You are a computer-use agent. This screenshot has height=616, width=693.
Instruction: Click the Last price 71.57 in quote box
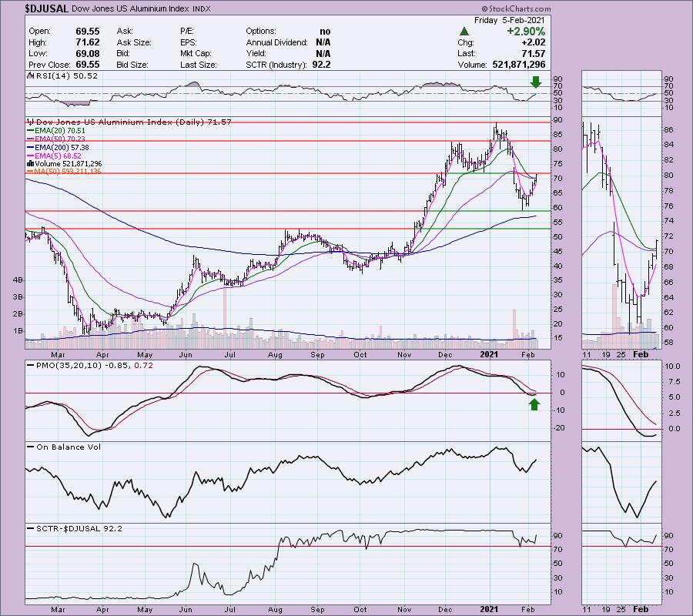[533, 53]
